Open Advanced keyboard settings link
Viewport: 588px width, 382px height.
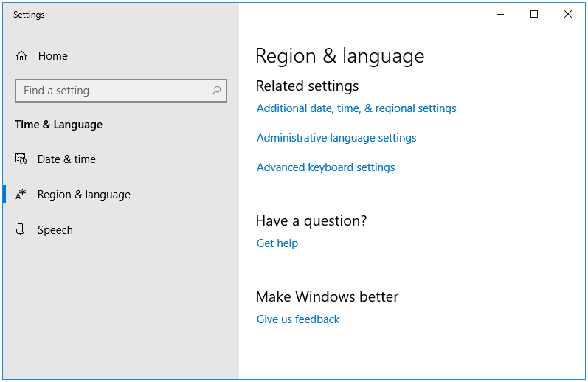tap(325, 167)
